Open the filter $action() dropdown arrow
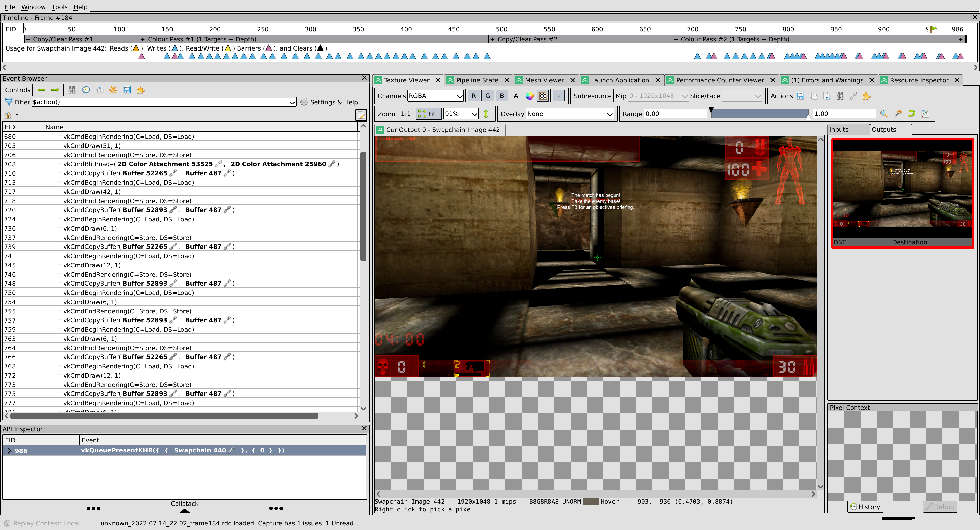This screenshot has height=530, width=980. click(x=292, y=102)
